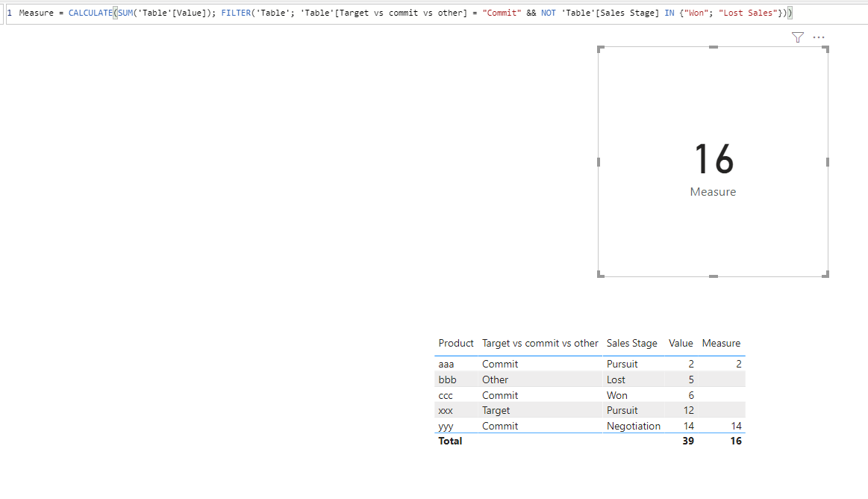Click the Target cell in xxx row

pyautogui.click(x=496, y=410)
